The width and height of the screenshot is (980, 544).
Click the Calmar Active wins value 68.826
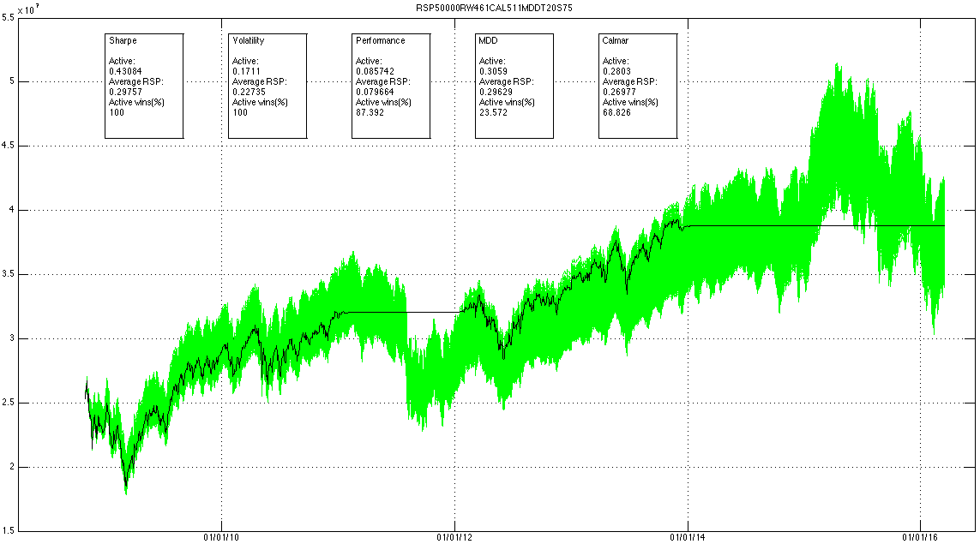(616, 112)
